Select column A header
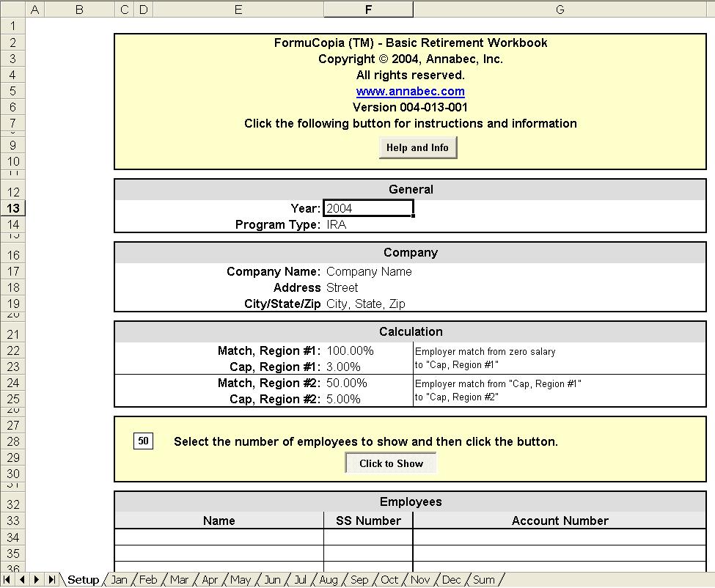 point(34,10)
